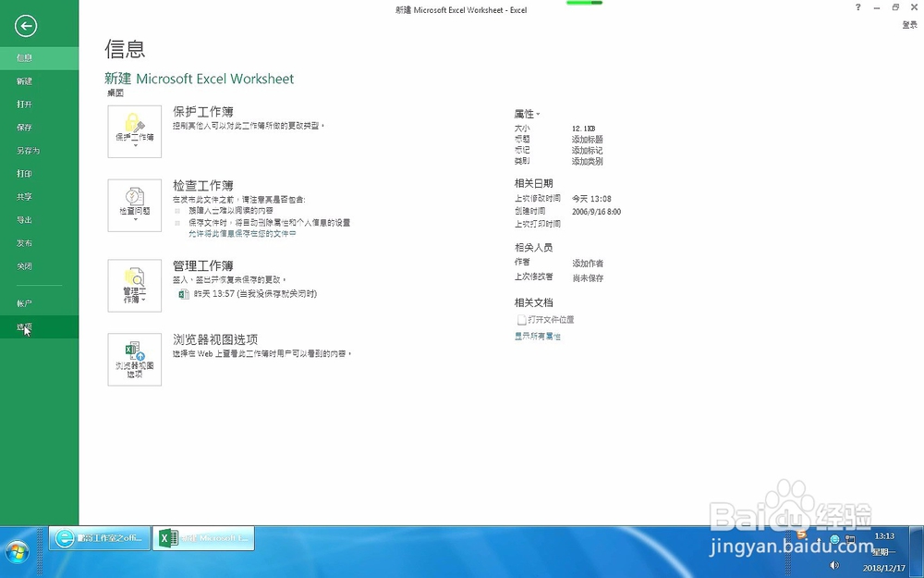Click the 尚未保存 last-modified-by value
The height and width of the screenshot is (578, 924).
click(588, 277)
